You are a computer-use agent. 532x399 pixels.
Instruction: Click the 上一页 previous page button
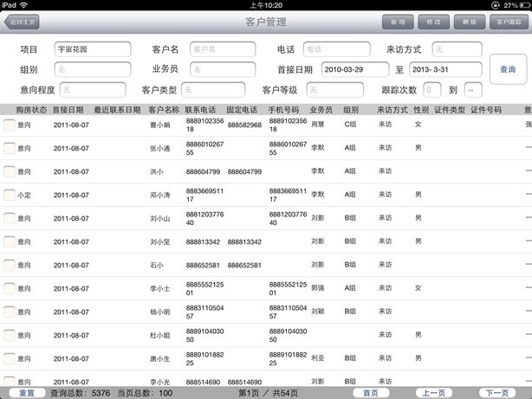click(433, 393)
